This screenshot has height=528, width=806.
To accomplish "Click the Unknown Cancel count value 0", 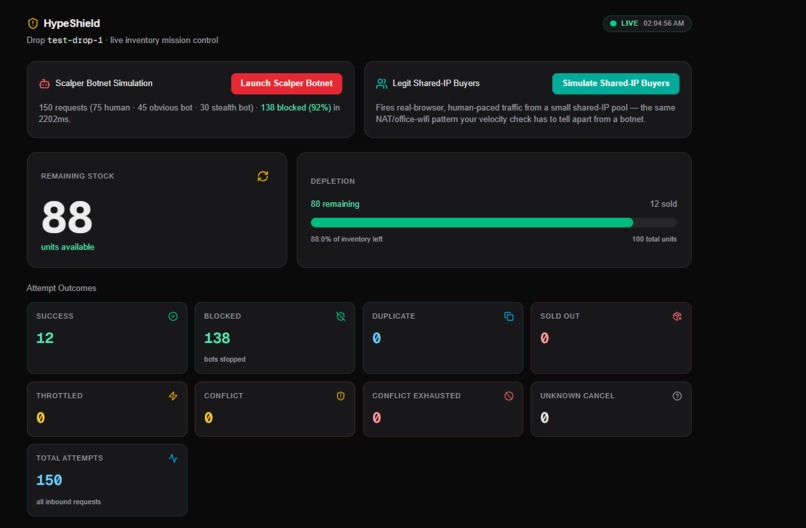I will click(x=544, y=418).
